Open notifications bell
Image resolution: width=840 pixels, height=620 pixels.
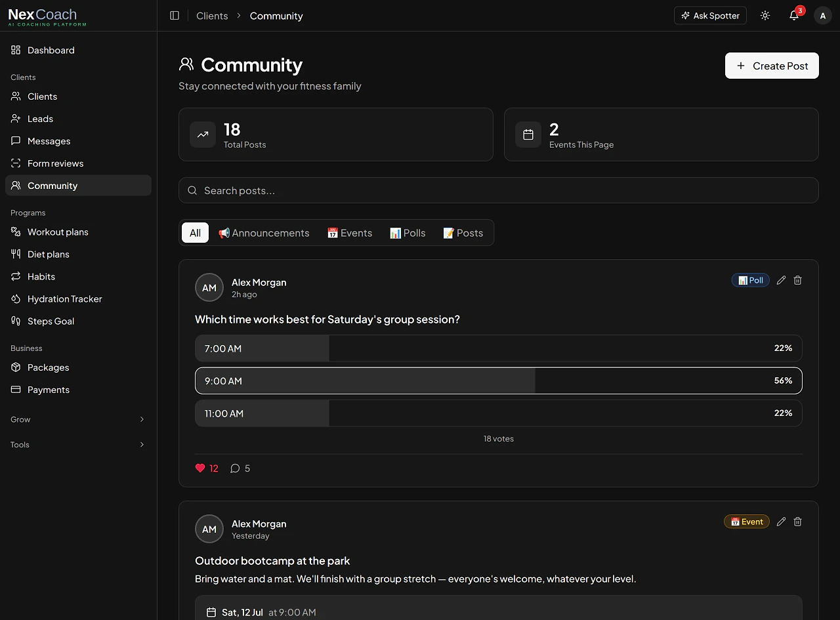click(x=794, y=16)
